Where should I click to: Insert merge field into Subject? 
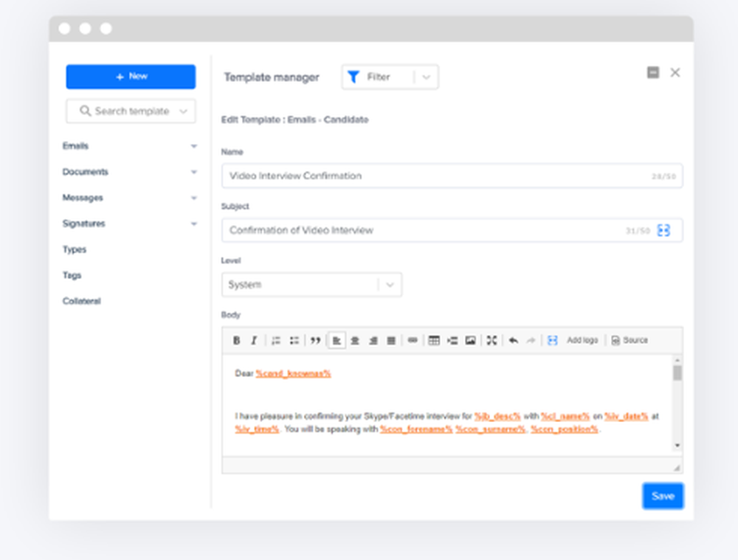coord(663,230)
